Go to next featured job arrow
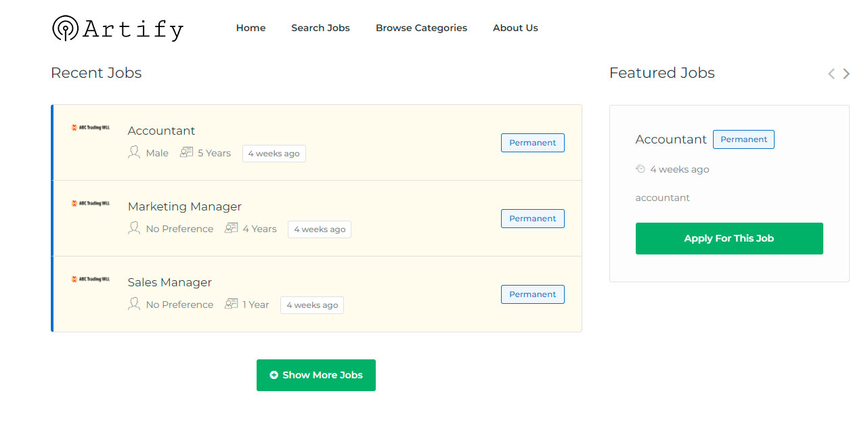This screenshot has width=868, height=425. coord(846,74)
